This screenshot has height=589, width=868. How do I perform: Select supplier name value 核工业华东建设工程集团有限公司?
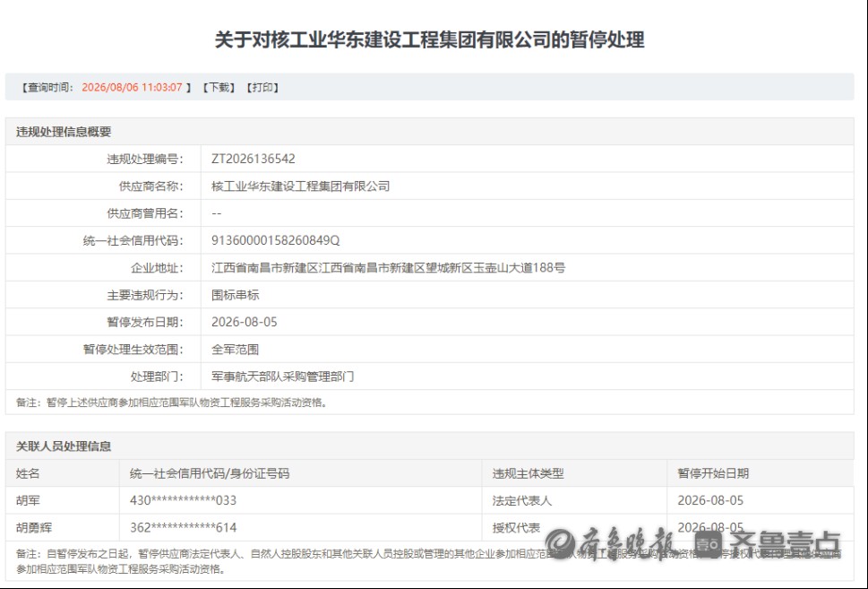[x=301, y=186]
